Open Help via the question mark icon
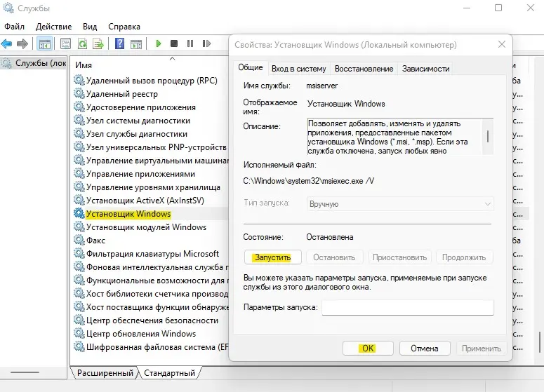The image size is (544, 392). 119,43
